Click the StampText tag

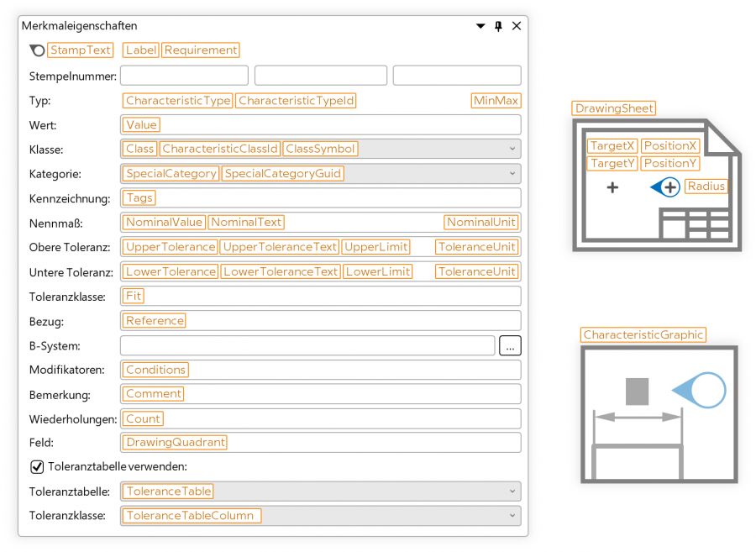81,50
